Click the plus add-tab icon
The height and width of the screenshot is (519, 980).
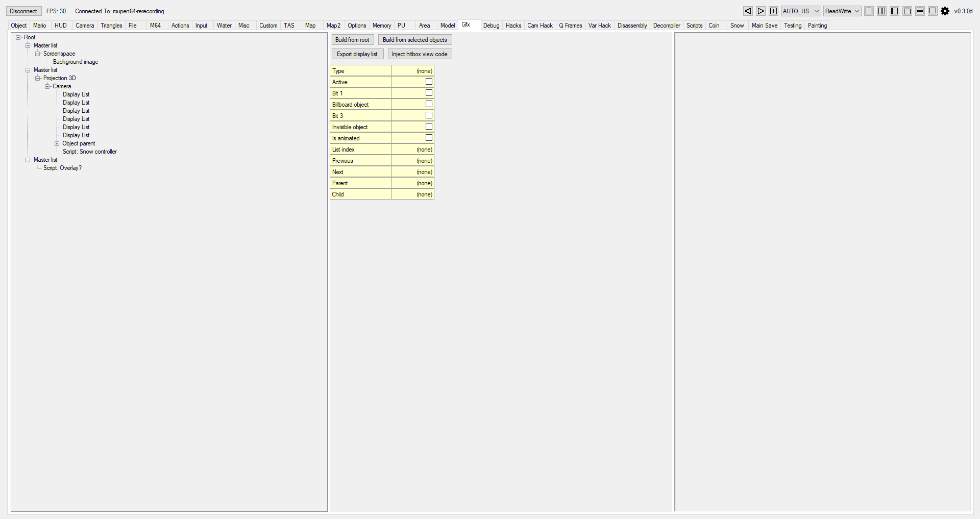(773, 11)
